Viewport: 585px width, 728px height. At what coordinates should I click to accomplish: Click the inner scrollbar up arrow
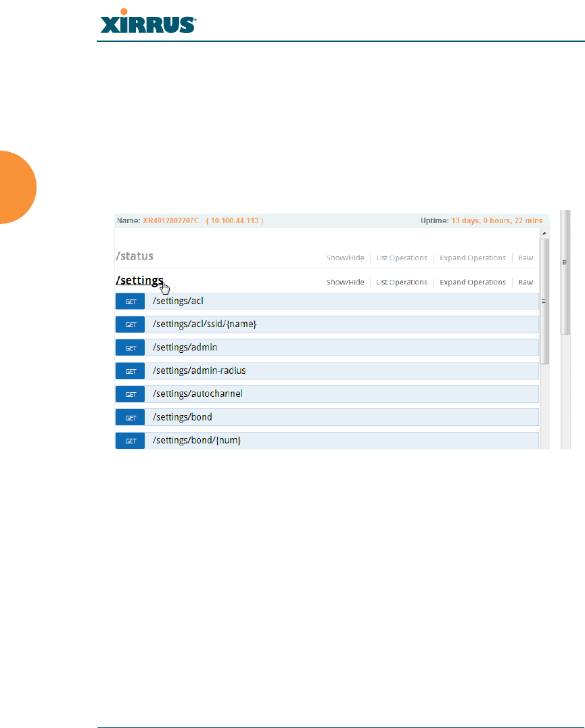(x=544, y=233)
